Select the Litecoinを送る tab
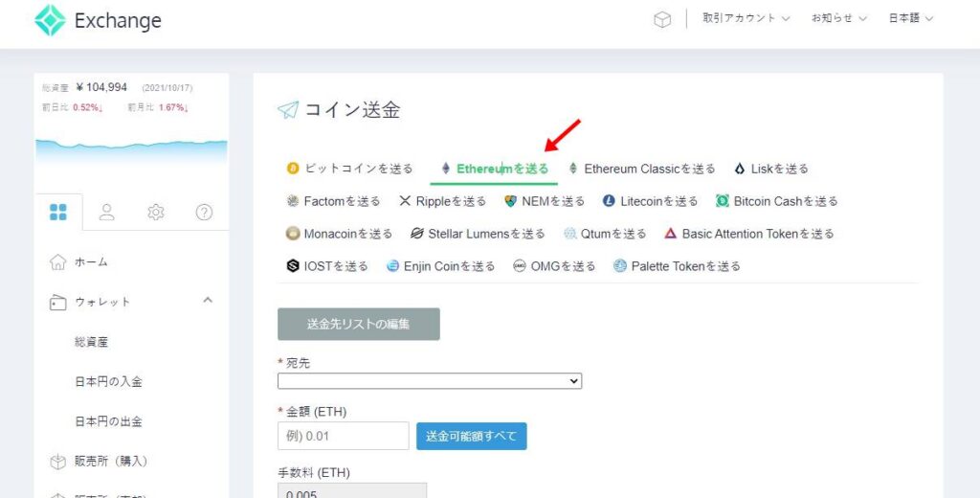This screenshot has width=980, height=498. (x=651, y=201)
